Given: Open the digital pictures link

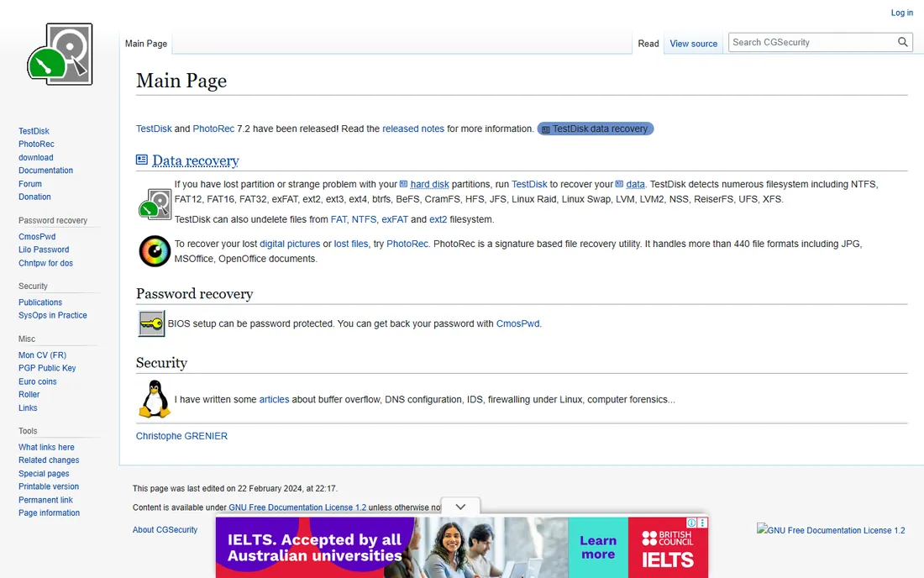Looking at the screenshot, I should 290,244.
